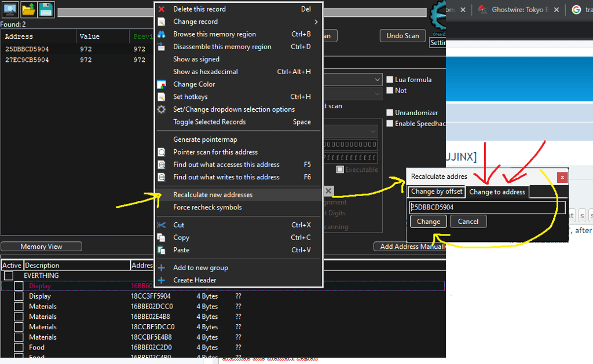This screenshot has width=593, height=364.
Task: Check Active box for Materials 16BBE02DCC0
Action: pyautogui.click(x=19, y=306)
